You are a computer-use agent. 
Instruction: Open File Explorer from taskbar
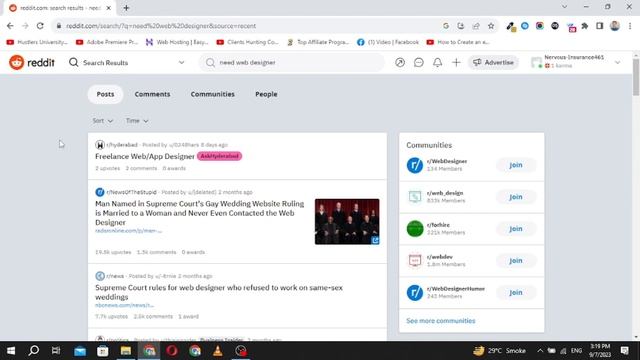tap(125, 351)
